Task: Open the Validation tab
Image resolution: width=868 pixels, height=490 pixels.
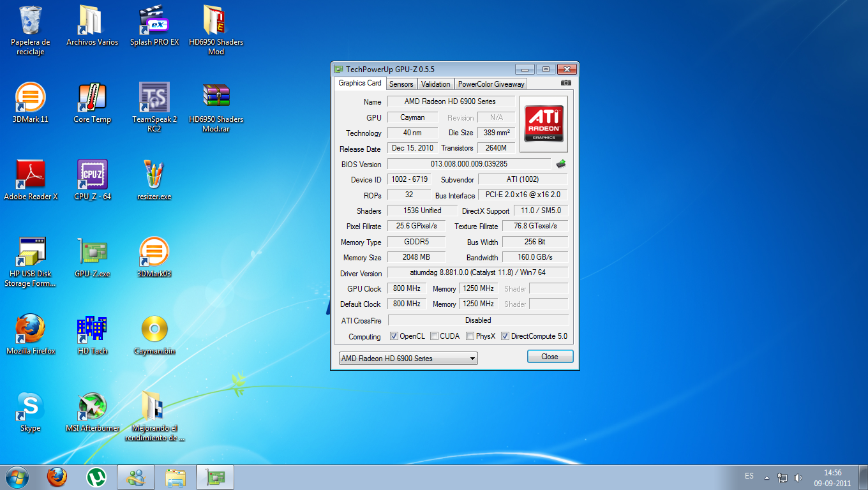Action: click(436, 84)
